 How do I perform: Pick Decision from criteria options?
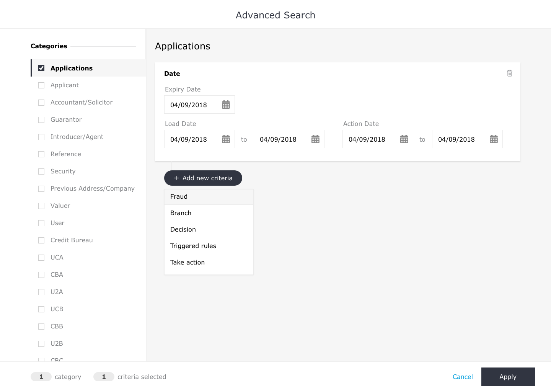click(183, 230)
